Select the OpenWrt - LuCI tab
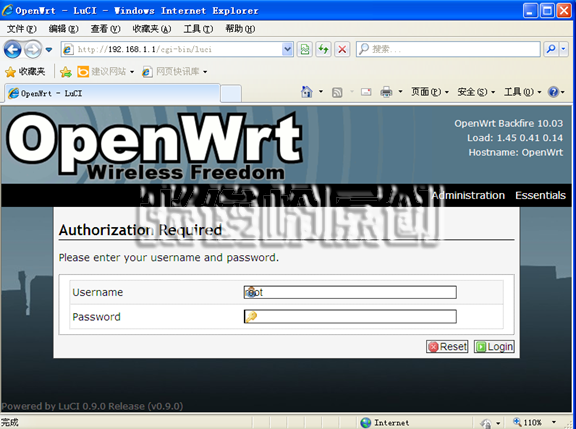 [112, 93]
